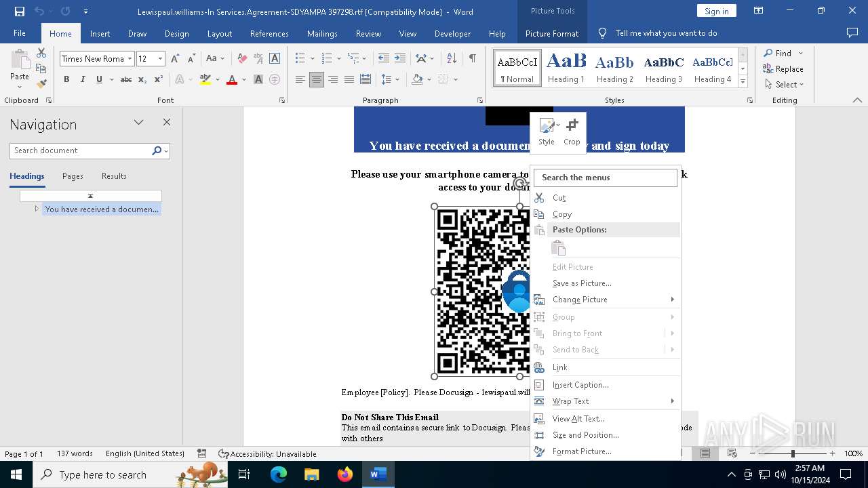Click the Crop button in mini toolbar
The width and height of the screenshot is (868, 488).
tap(572, 131)
